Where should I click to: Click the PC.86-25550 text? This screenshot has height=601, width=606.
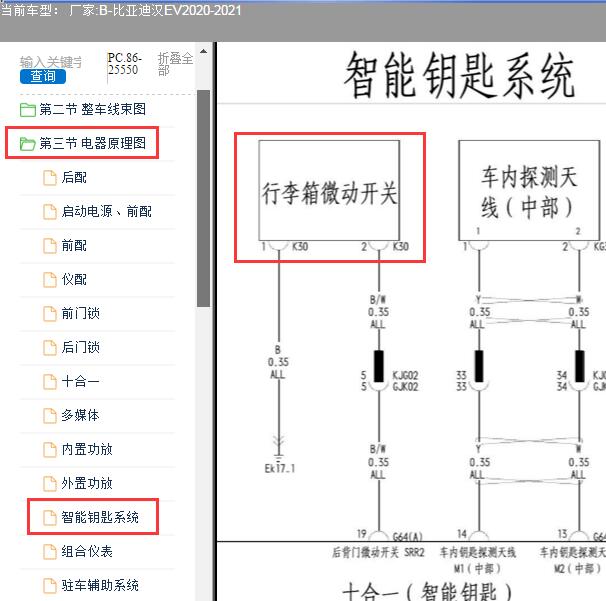(x=123, y=64)
